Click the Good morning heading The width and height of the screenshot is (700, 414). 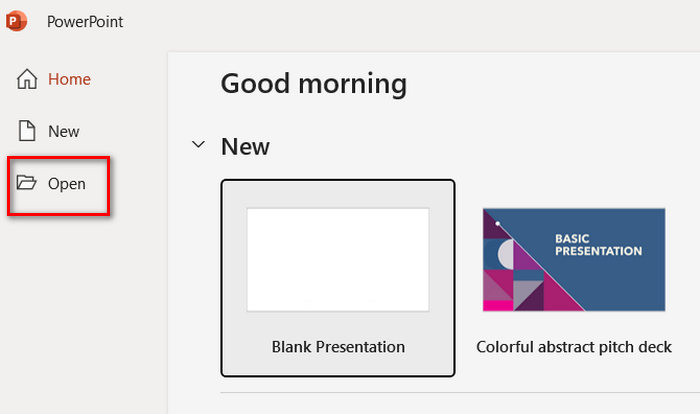click(x=313, y=83)
